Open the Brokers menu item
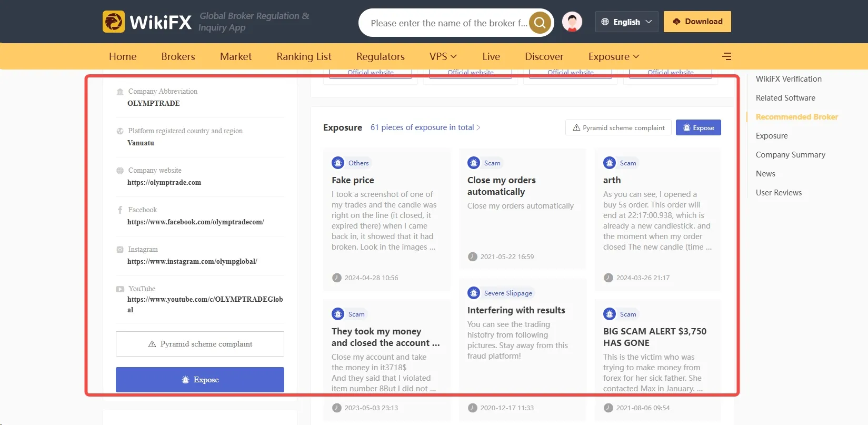This screenshot has width=868, height=425. point(178,56)
